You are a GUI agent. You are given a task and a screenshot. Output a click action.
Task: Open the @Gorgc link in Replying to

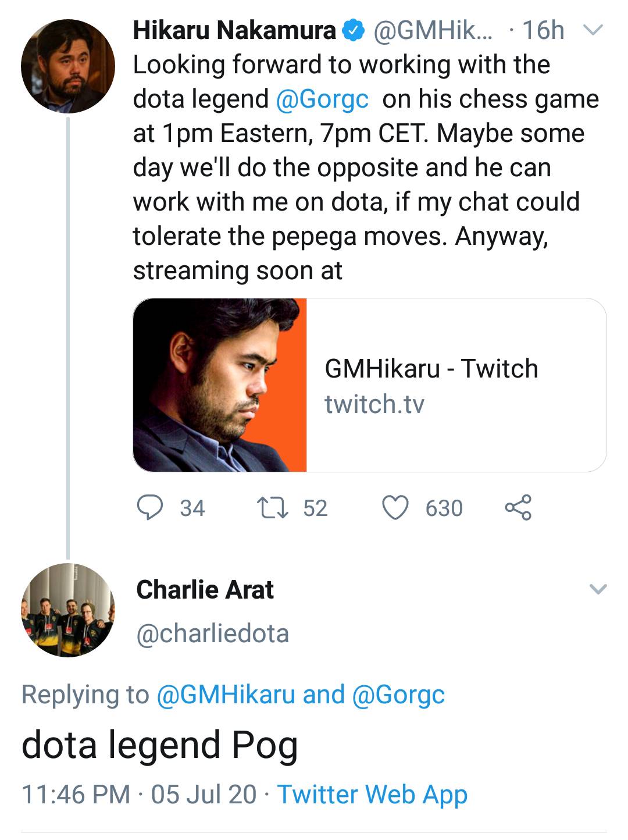point(398,695)
